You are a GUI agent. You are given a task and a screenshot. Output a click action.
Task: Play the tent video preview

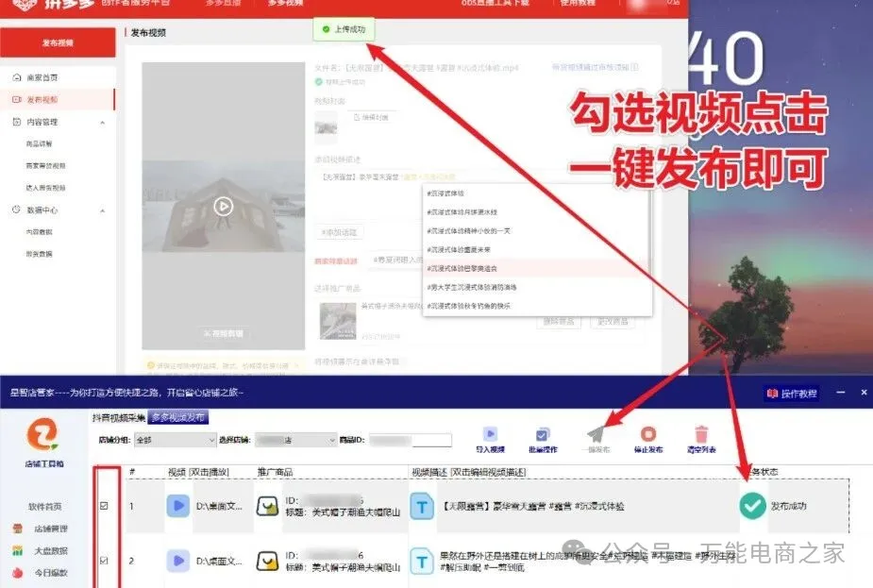(223, 206)
